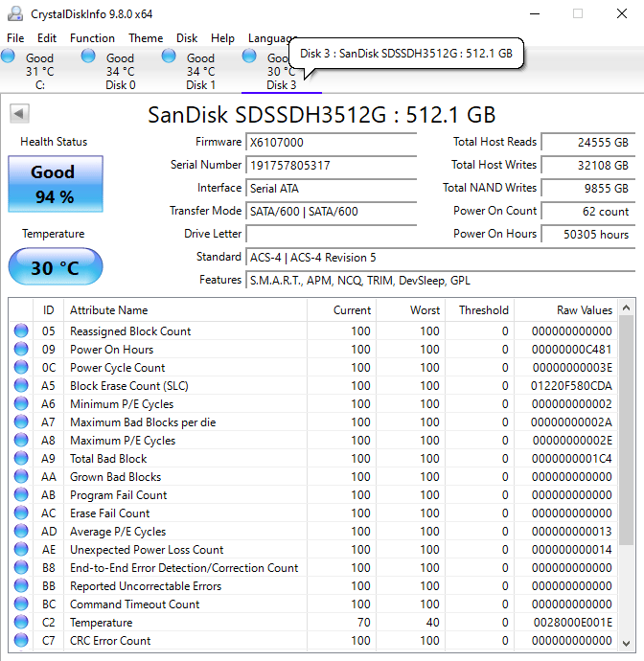Click the attribute list scrollbar thumb
Viewport: 644px width, 661px height.
click(627, 430)
